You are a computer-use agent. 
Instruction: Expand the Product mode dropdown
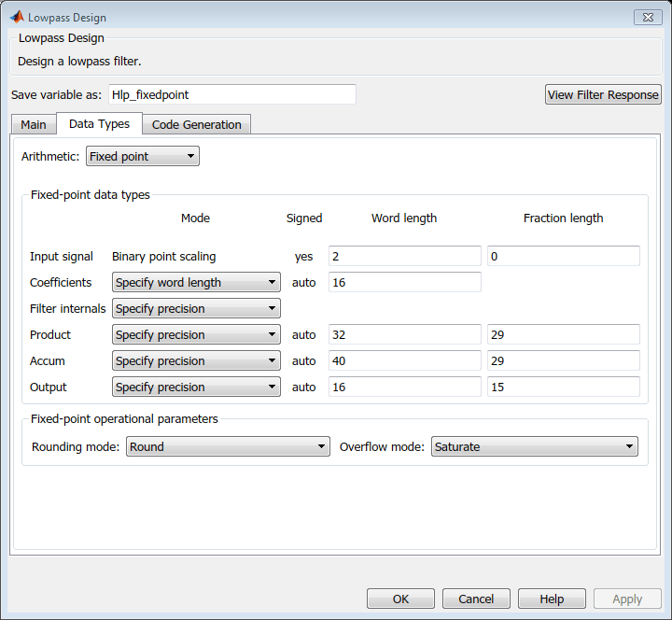coord(196,334)
